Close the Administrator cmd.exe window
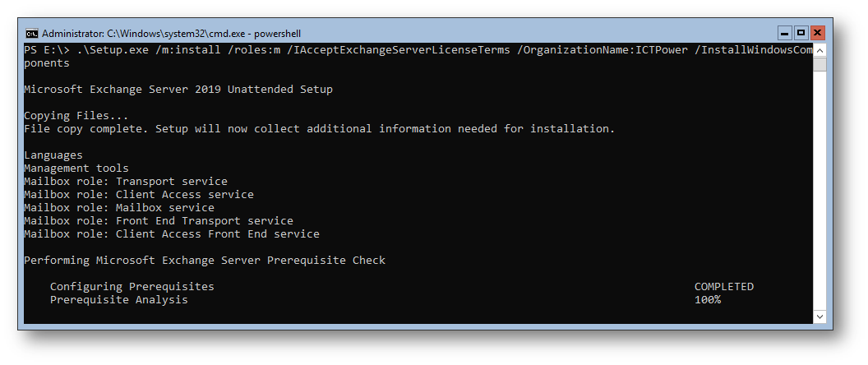 tap(817, 33)
